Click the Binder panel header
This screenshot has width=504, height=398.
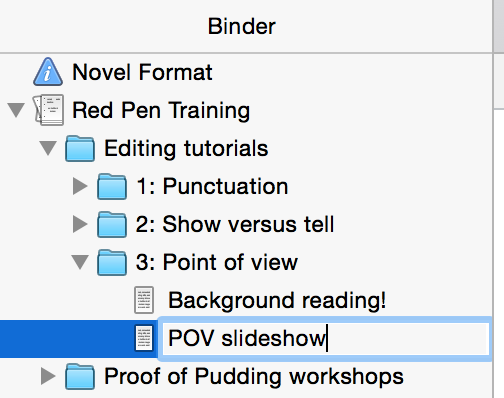(x=246, y=26)
